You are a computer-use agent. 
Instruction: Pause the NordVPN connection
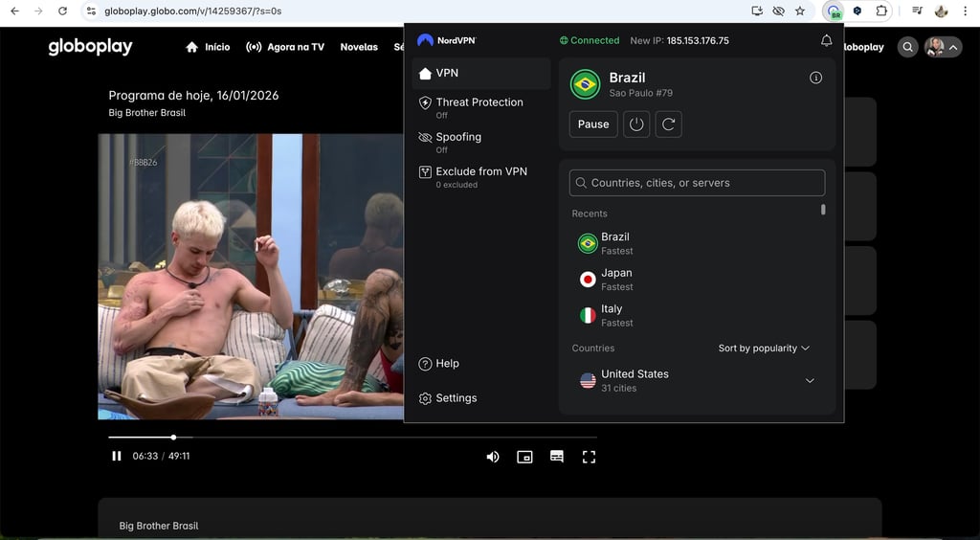593,124
